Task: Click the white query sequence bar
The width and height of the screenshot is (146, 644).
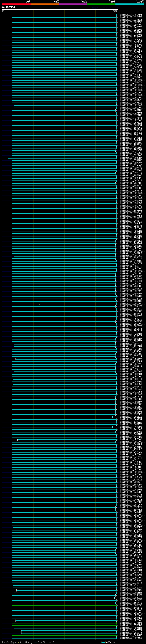Action: tap(60, 10)
